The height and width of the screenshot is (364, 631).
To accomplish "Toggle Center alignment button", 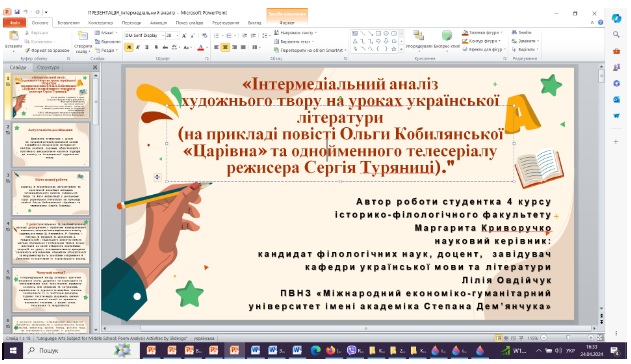I will (x=225, y=47).
